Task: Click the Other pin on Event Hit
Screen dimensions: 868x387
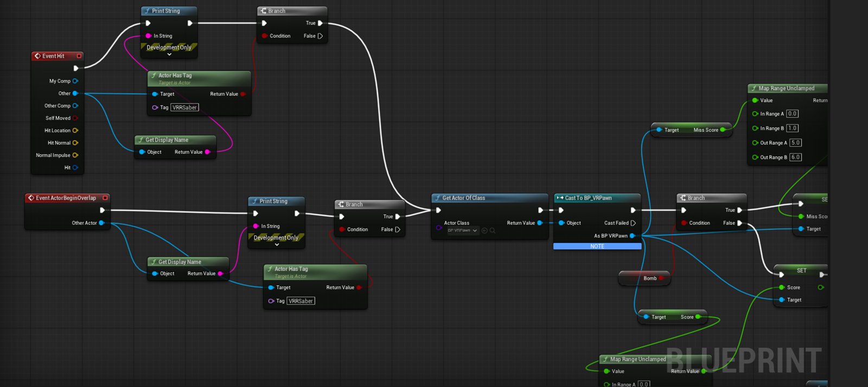Action: (x=75, y=93)
